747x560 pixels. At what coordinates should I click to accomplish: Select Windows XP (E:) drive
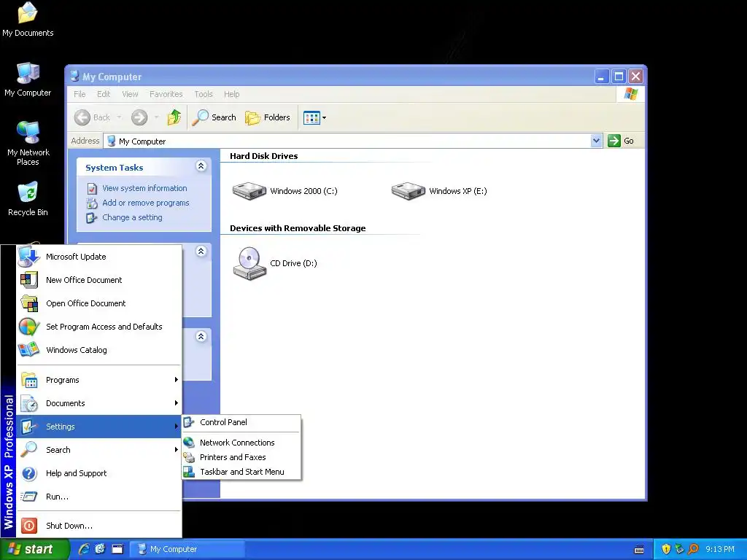point(439,191)
